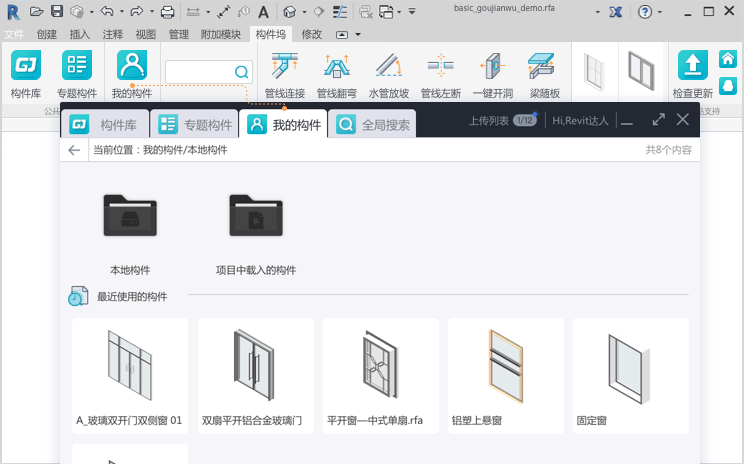Select the 一键开洞 tool
This screenshot has height=464, width=744.
coord(493,75)
